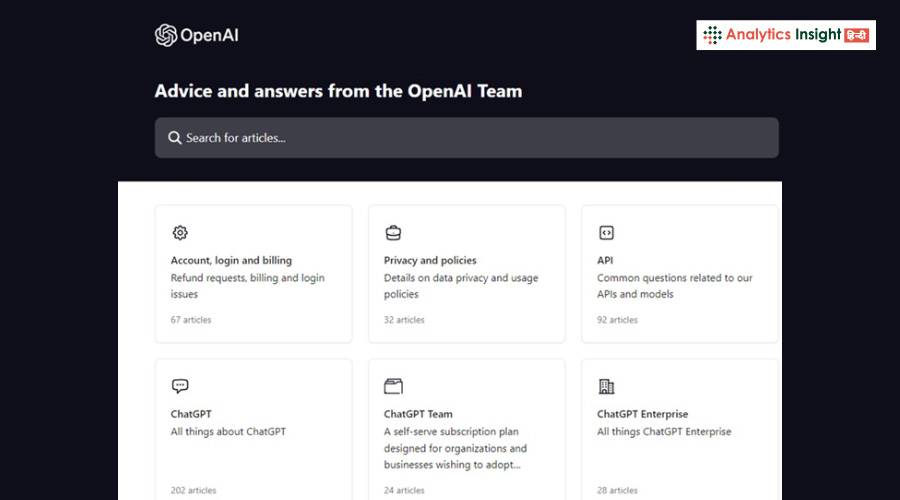900x500 pixels.
Task: Click the ChatGPT Team window icon
Action: pos(393,386)
